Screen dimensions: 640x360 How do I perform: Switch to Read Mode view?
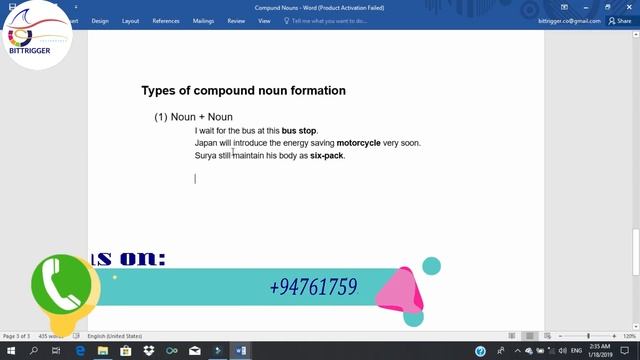point(511,336)
